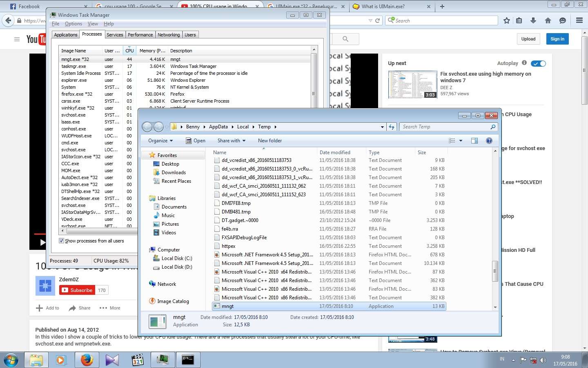
Task: Open Explorer help icon
Action: click(489, 141)
